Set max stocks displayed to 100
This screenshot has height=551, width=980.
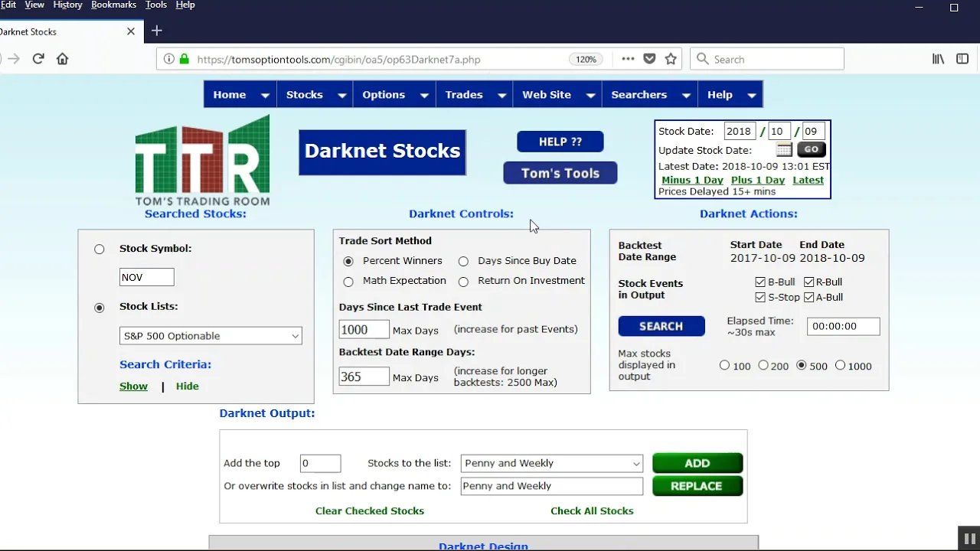pyautogui.click(x=724, y=366)
